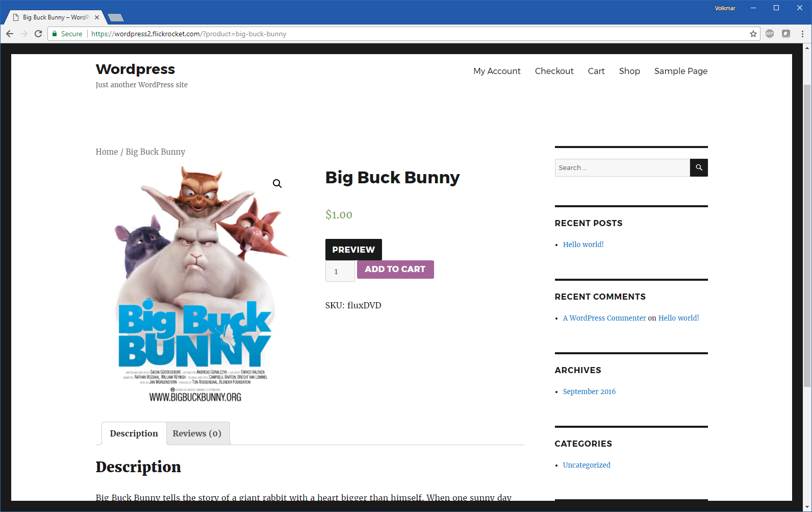Image resolution: width=812 pixels, height=512 pixels.
Task: Open the Adblock Plus extension icon
Action: point(770,34)
